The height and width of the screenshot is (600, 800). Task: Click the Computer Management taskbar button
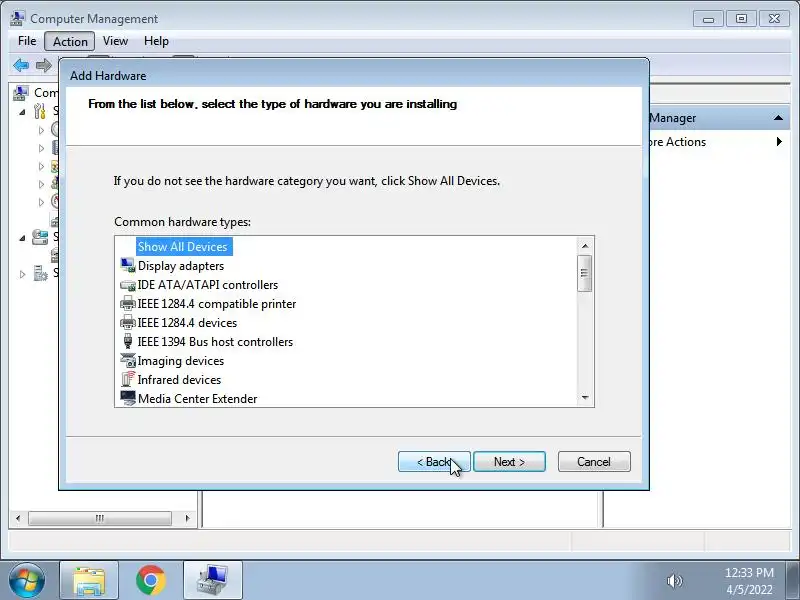click(x=213, y=581)
